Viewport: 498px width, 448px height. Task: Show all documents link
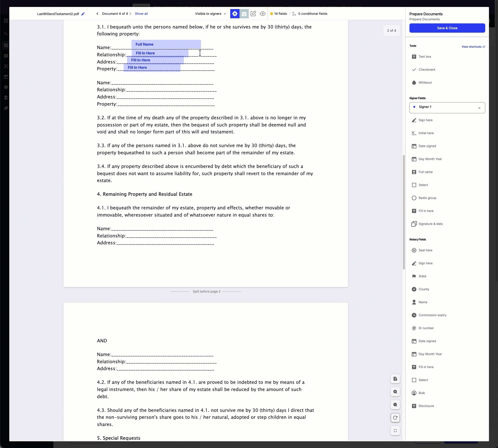(141, 14)
